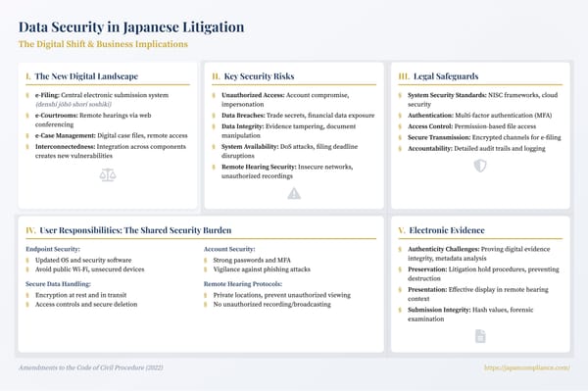Click the Preservation bullet text

coord(483,273)
